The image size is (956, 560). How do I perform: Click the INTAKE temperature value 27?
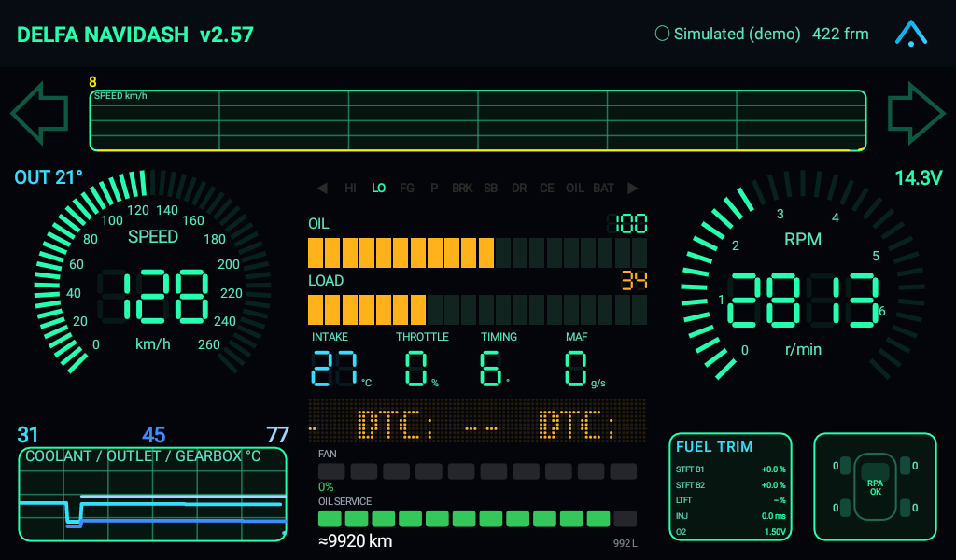pyautogui.click(x=334, y=368)
